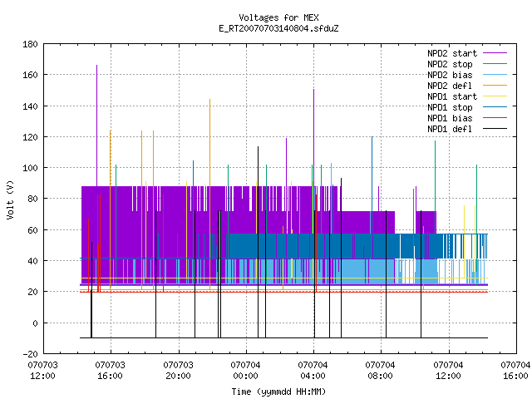Click the NPD1 stop blue legend line
Viewport: 532px width, 399px height.
[495, 107]
